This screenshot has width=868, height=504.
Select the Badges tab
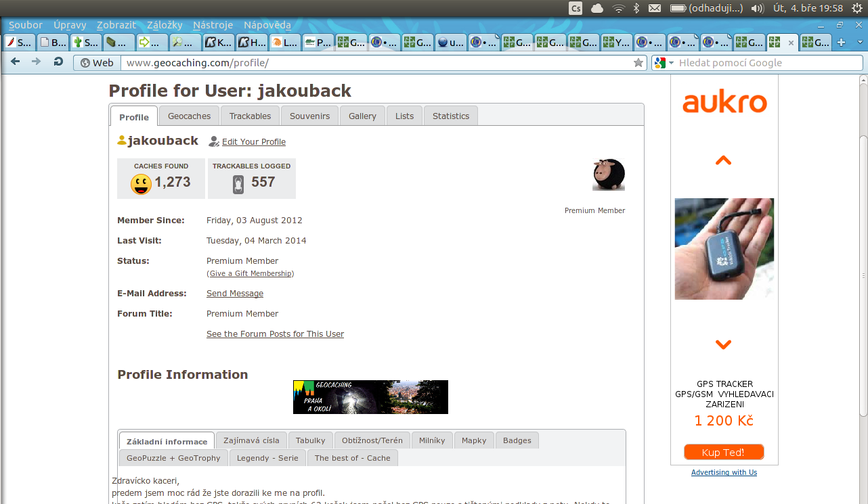click(x=517, y=440)
